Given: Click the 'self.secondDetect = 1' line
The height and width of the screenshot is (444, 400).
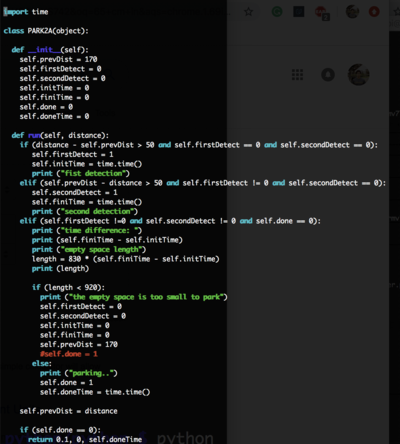Looking at the screenshot, I should (x=75, y=192).
